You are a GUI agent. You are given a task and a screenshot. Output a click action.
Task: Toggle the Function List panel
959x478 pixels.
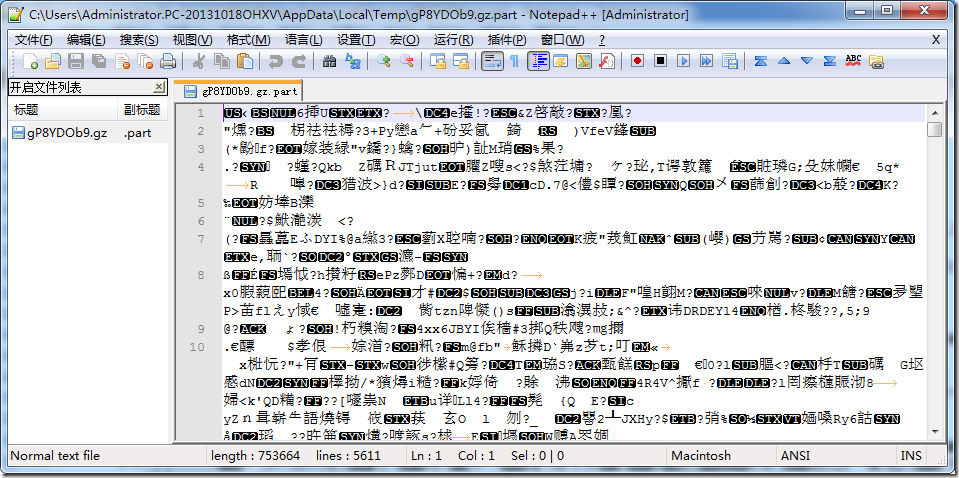607,61
